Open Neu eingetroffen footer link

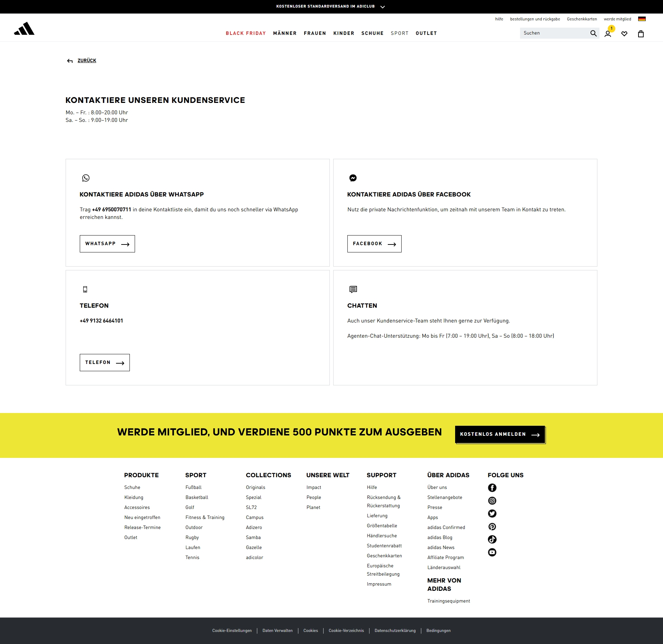(x=142, y=518)
